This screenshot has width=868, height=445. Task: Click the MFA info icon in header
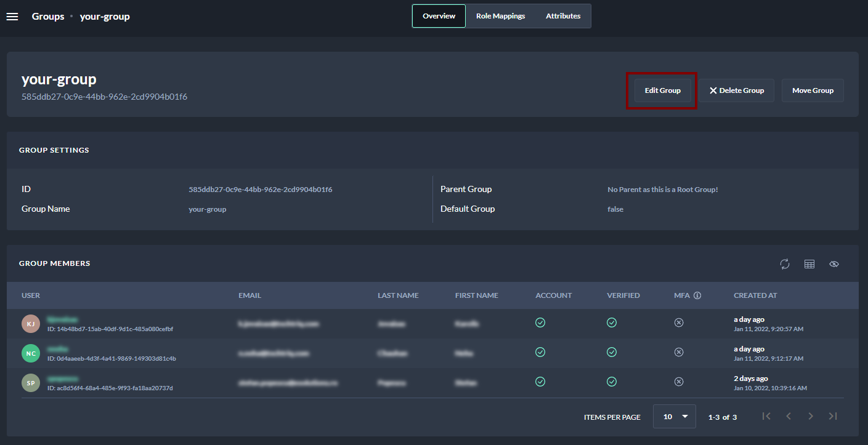697,295
